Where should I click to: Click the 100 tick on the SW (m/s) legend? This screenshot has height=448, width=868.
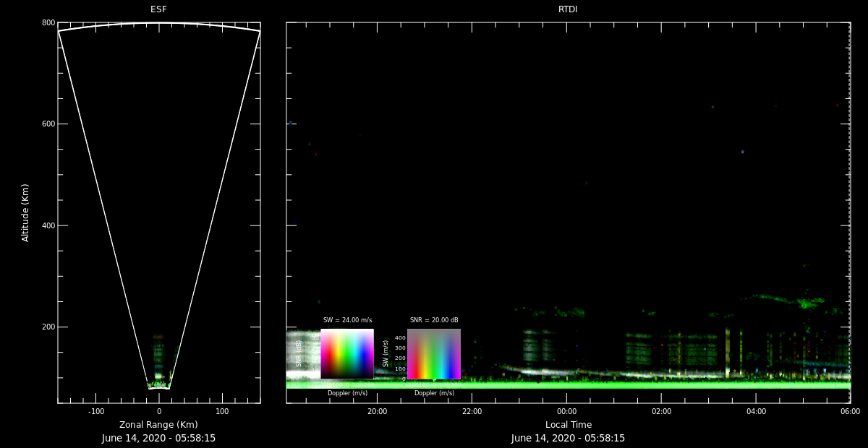(400, 369)
